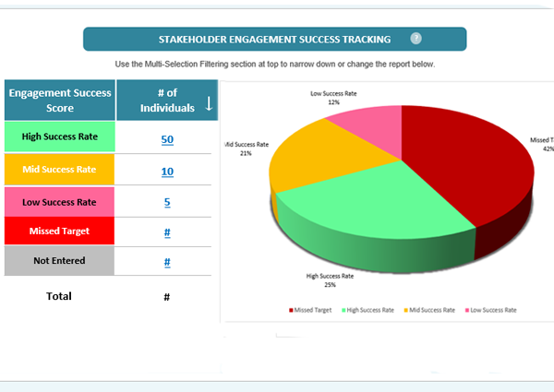
Task: Select the red Missed Target table cell
Action: (x=59, y=231)
